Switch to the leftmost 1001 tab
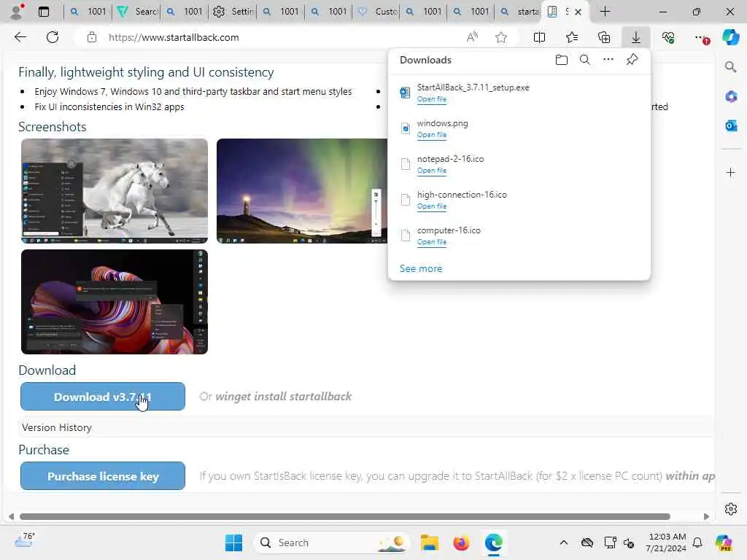Image resolution: width=747 pixels, height=560 pixels. 88,12
